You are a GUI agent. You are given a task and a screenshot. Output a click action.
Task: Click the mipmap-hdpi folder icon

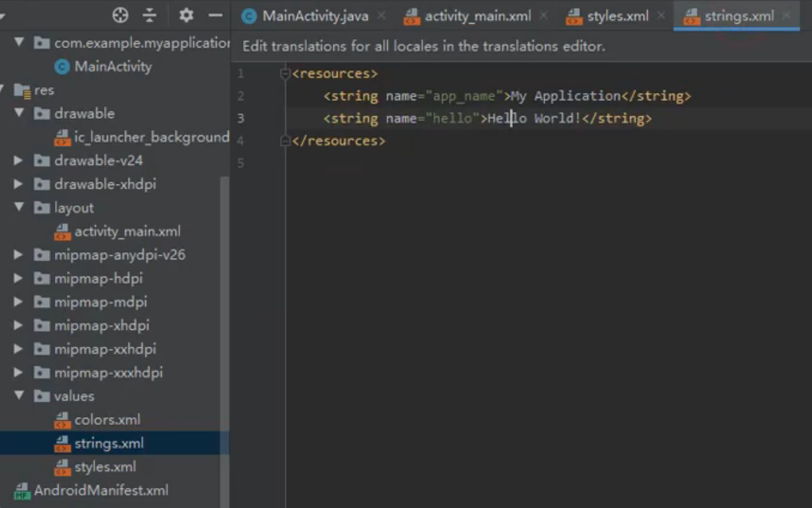[41, 278]
